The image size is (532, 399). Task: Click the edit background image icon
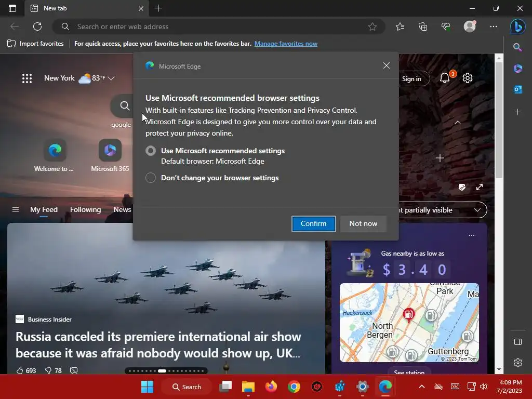(462, 187)
